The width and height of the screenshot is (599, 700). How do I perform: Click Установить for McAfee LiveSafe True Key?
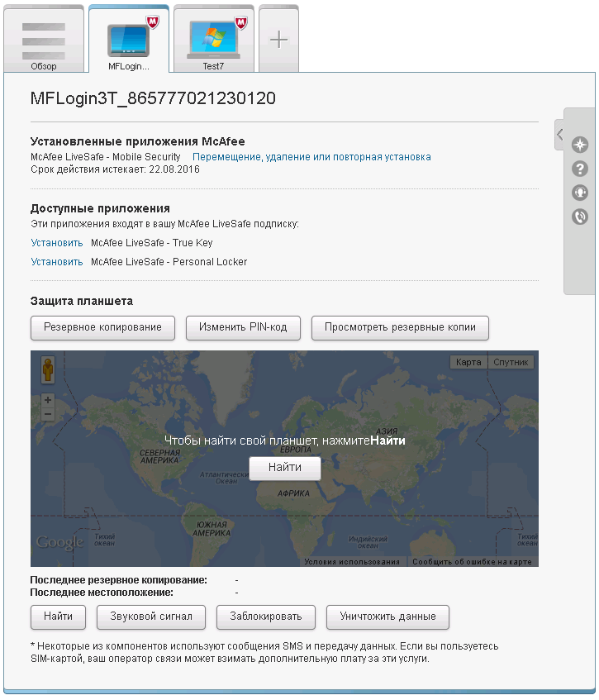pyautogui.click(x=57, y=243)
